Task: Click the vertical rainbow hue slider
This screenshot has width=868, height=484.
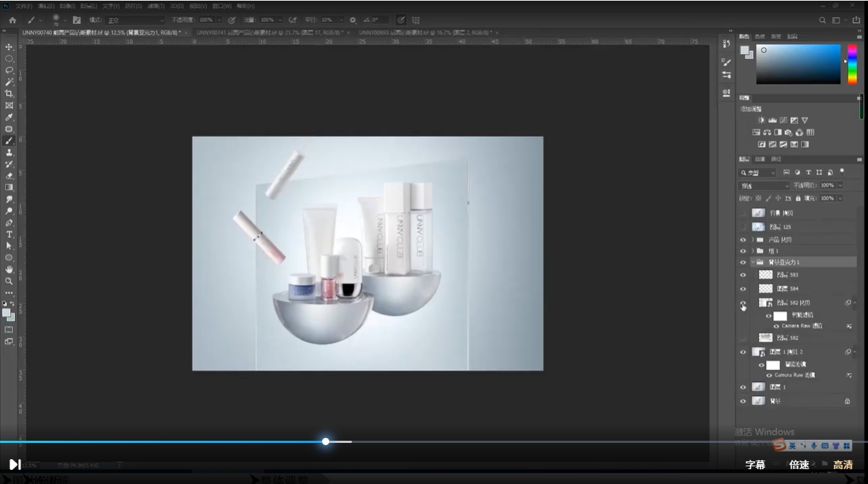Action: click(x=852, y=64)
